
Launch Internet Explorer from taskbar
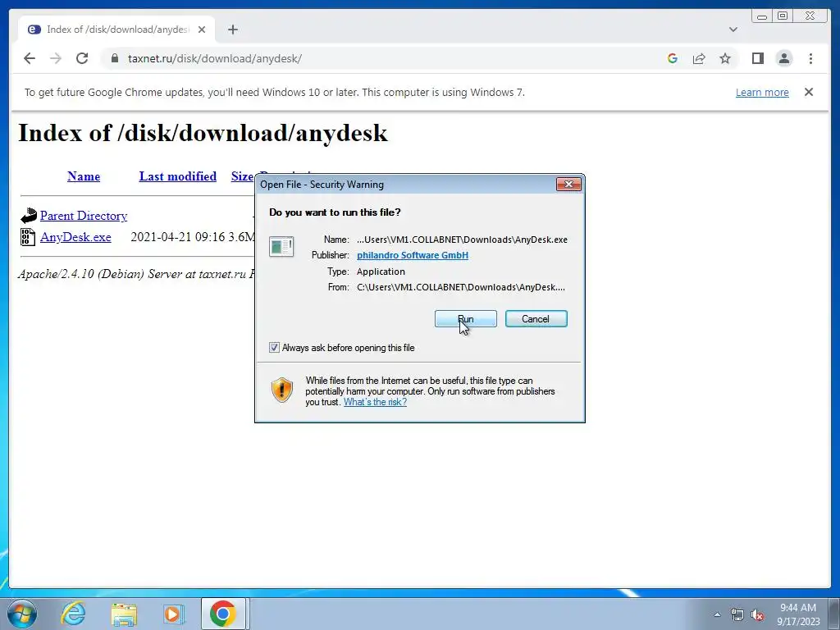click(x=73, y=614)
